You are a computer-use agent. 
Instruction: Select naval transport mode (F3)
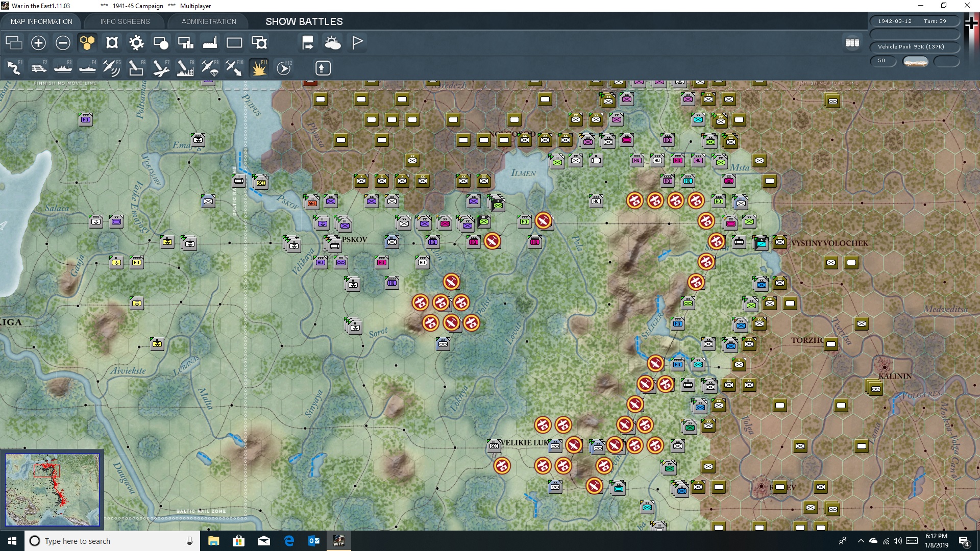pos(63,68)
